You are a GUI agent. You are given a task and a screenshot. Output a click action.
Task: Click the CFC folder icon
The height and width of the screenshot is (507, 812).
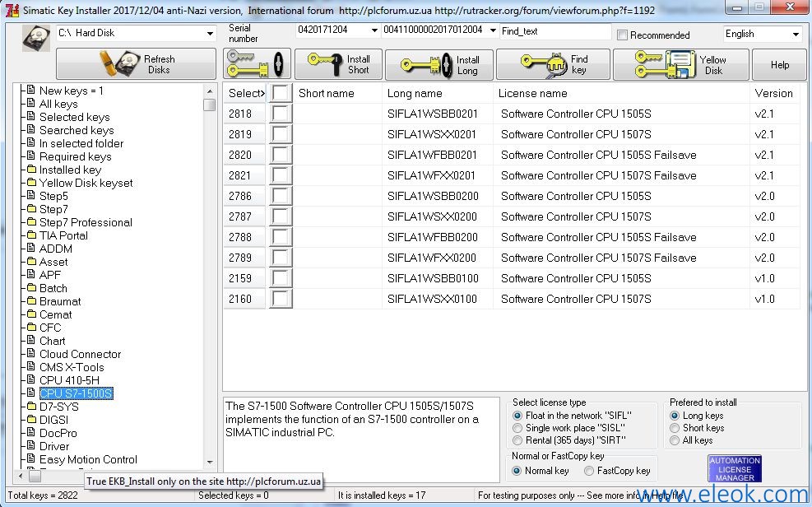(31, 328)
